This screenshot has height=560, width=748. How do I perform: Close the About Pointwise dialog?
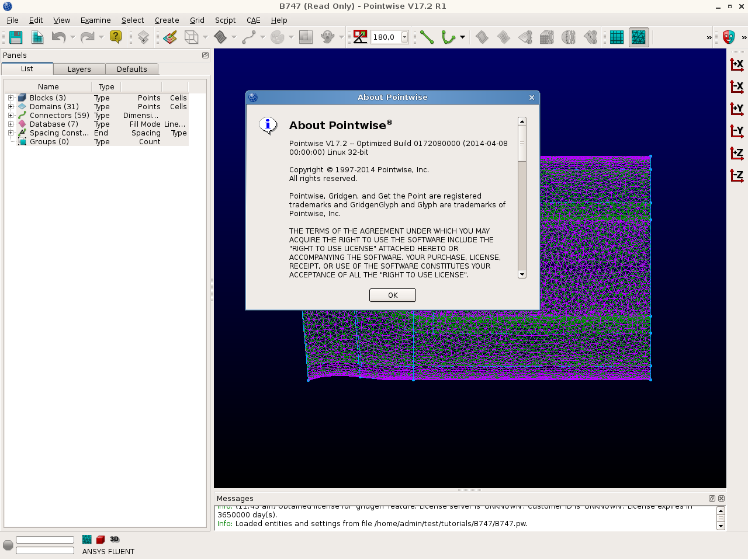(532, 98)
